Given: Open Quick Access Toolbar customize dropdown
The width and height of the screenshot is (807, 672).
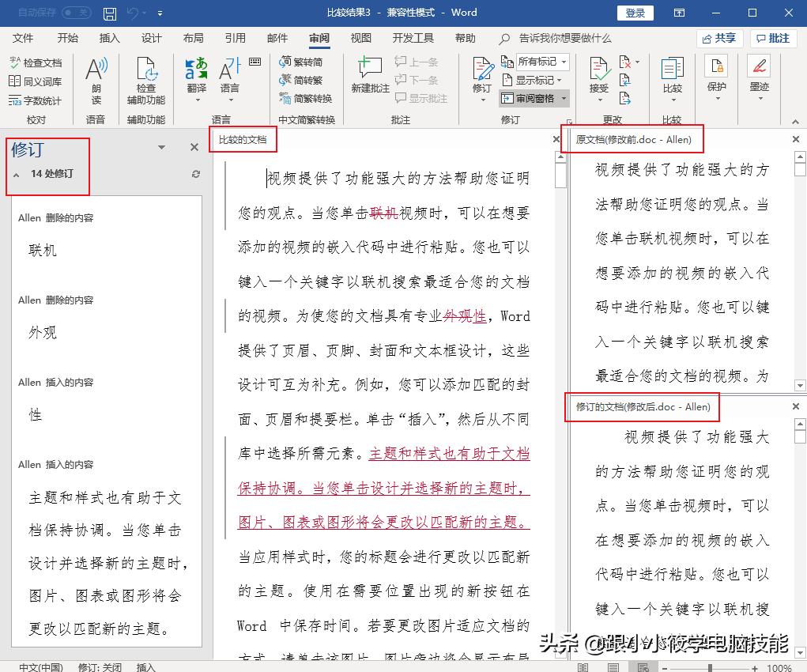Looking at the screenshot, I should point(160,14).
